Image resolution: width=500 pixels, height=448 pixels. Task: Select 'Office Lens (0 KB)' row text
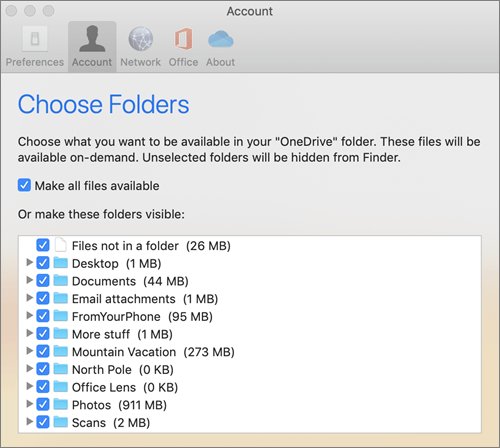pos(125,387)
